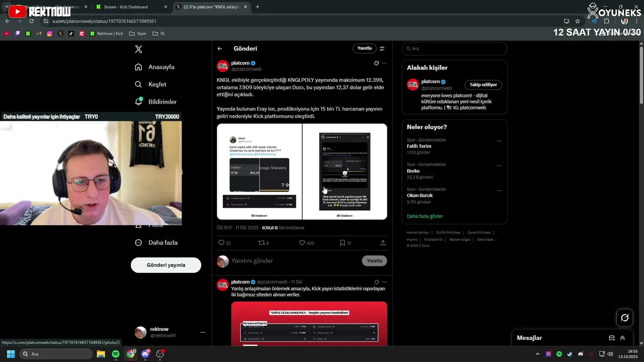The height and width of the screenshot is (362, 644).
Task: Expand the Mesajlar drawer with double arrow
Action: 622,338
